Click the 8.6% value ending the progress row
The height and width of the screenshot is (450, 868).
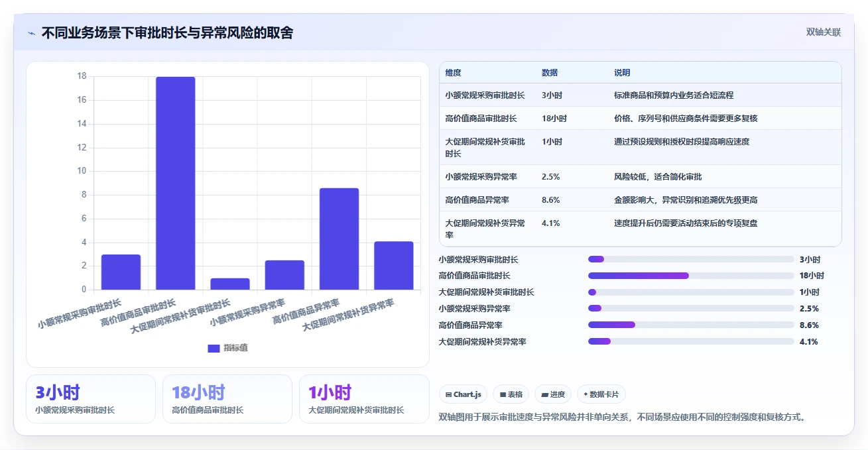point(809,325)
